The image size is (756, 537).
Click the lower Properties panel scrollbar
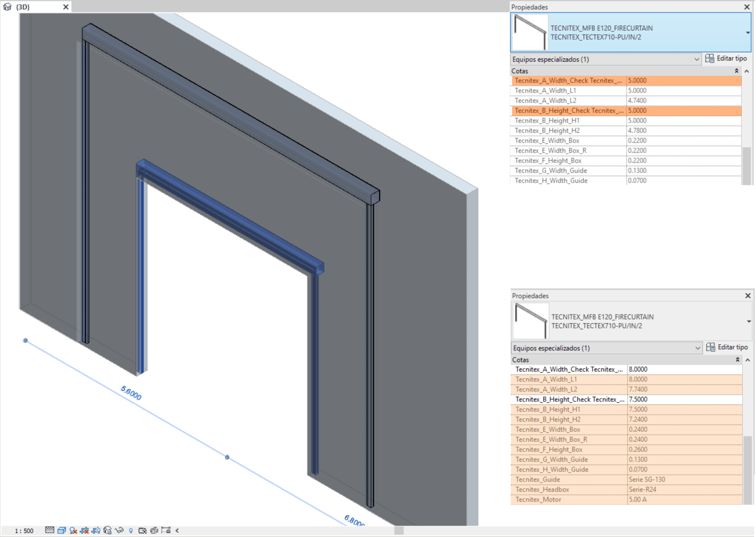coord(748,470)
